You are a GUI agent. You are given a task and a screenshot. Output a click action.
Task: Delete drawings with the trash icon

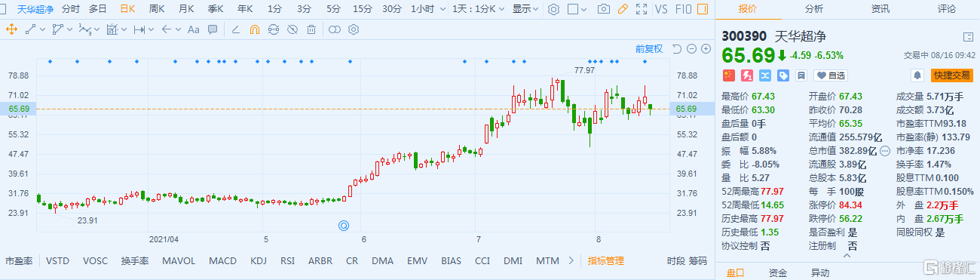(x=311, y=29)
